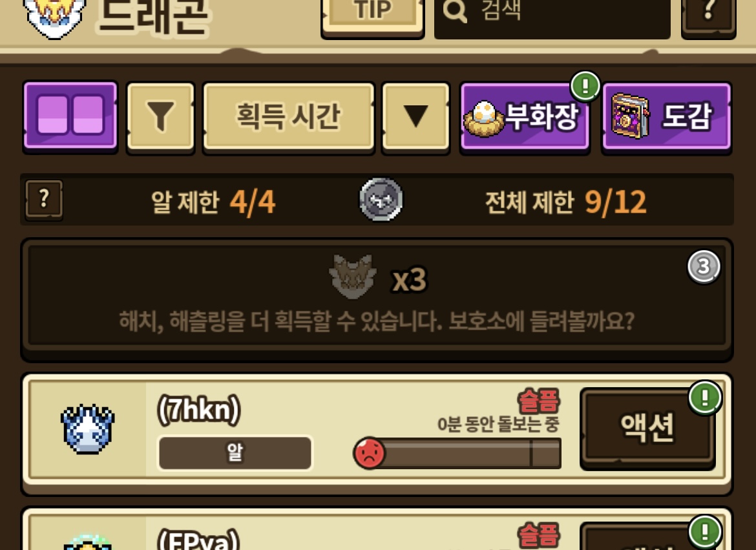756x550 pixels.
Task: Tap the magnifier search icon
Action: click(x=455, y=10)
